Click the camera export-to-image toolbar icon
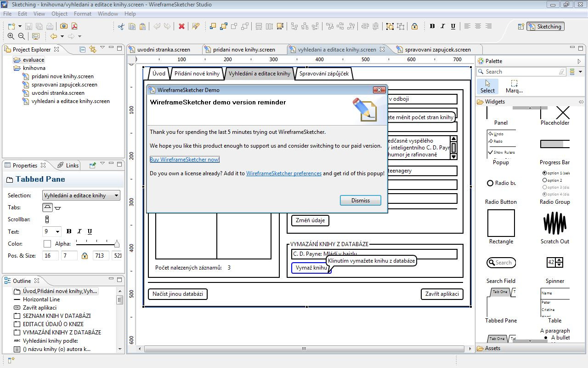Screen dimensions: 588x368 pyautogui.click(x=64, y=26)
